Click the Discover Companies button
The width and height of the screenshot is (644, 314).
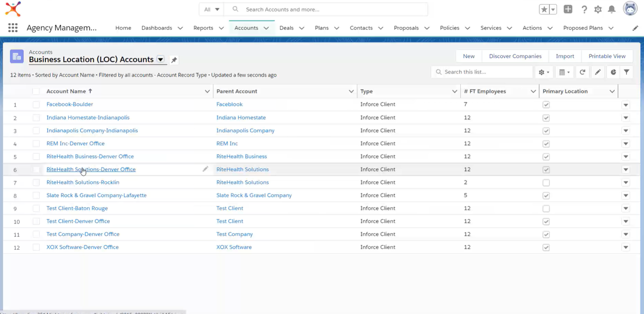(515, 56)
